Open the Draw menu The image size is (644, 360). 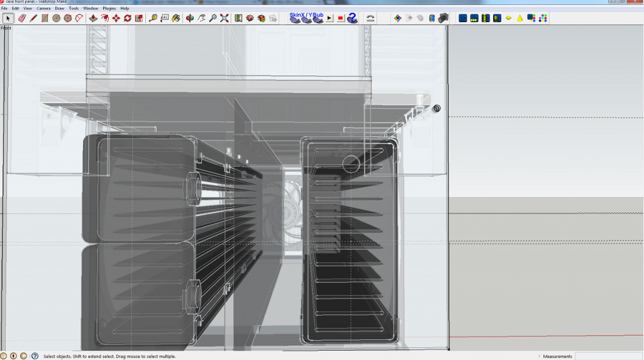(x=60, y=8)
